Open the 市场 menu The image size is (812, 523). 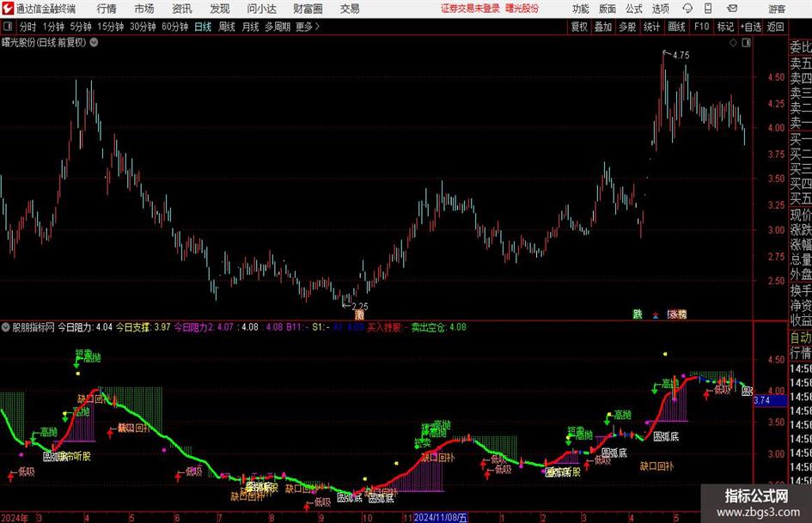(144, 9)
